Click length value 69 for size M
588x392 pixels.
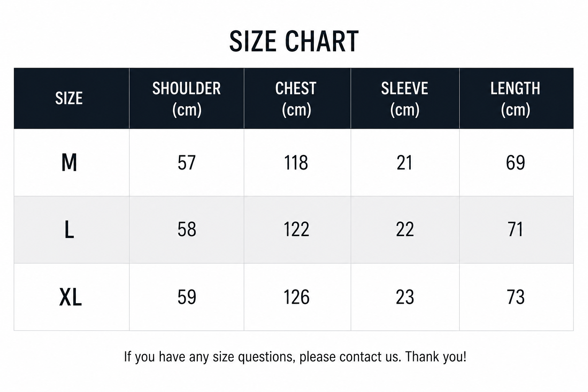(x=515, y=163)
